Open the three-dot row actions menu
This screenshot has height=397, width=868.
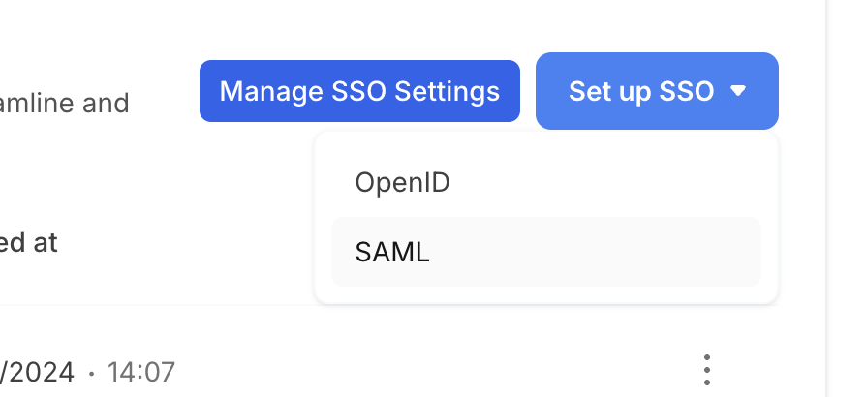coord(708,369)
